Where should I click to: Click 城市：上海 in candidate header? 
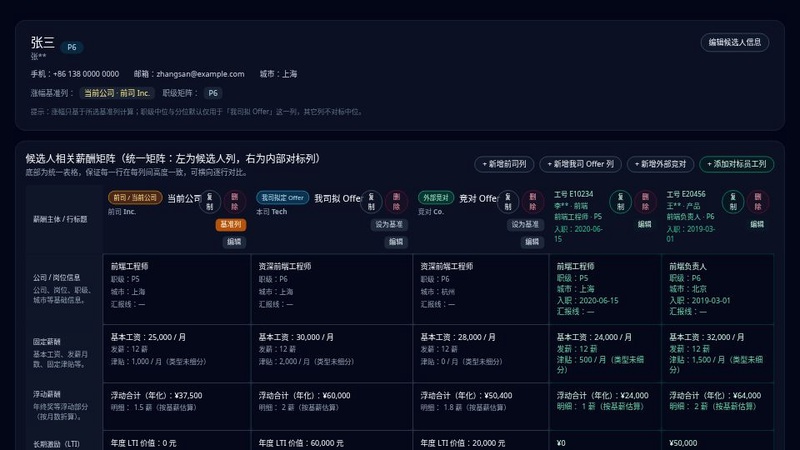(278, 74)
